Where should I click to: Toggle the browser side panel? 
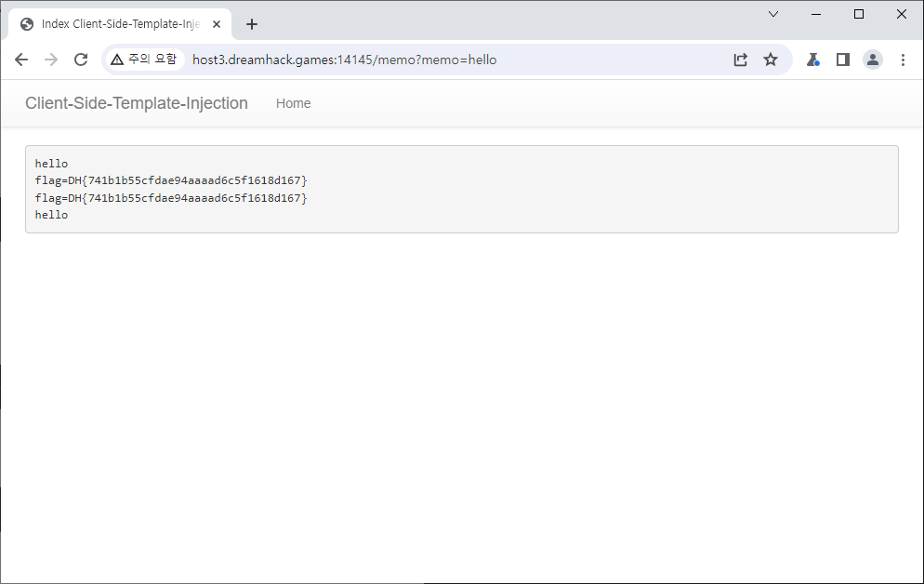click(843, 60)
